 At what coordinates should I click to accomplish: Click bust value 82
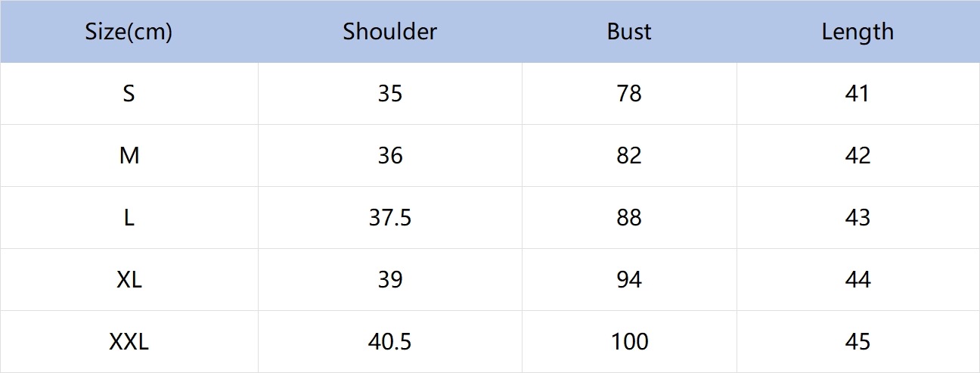[x=629, y=156]
